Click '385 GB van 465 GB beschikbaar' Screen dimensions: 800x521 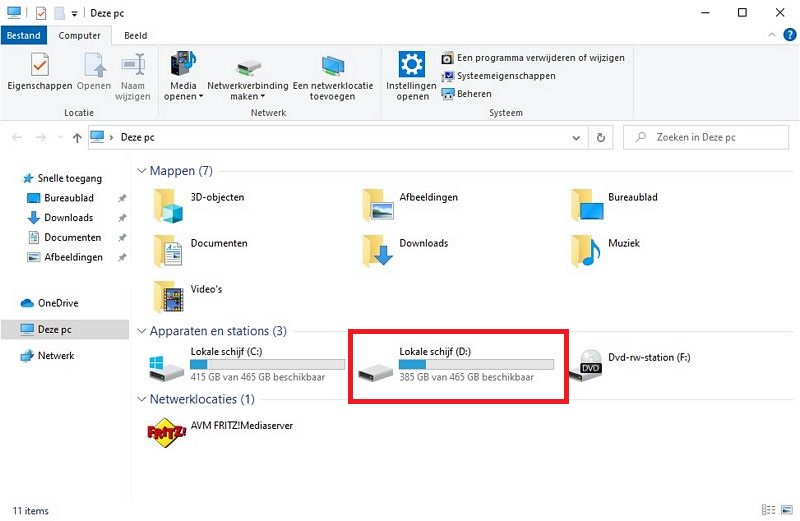466,377
